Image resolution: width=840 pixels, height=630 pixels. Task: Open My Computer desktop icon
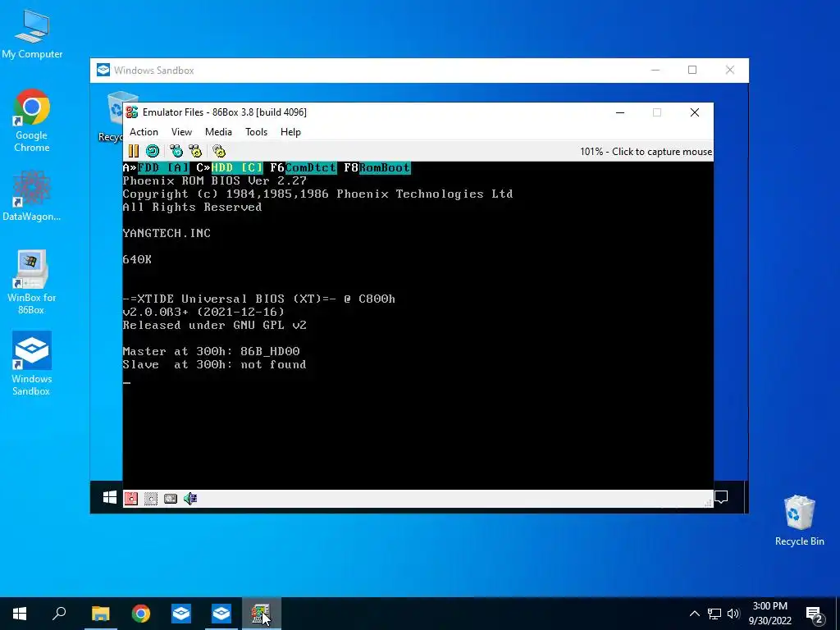click(x=32, y=34)
